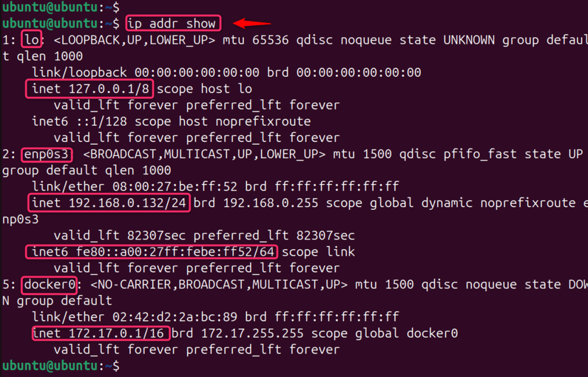Image resolution: width=588 pixels, height=377 pixels.
Task: Click the inet6 fe80::a00:27ff:febe:ff52/64 address
Action: tap(152, 252)
